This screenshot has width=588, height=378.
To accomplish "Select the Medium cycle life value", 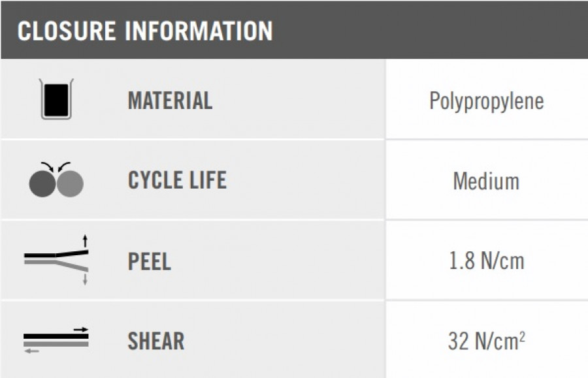I will [486, 181].
